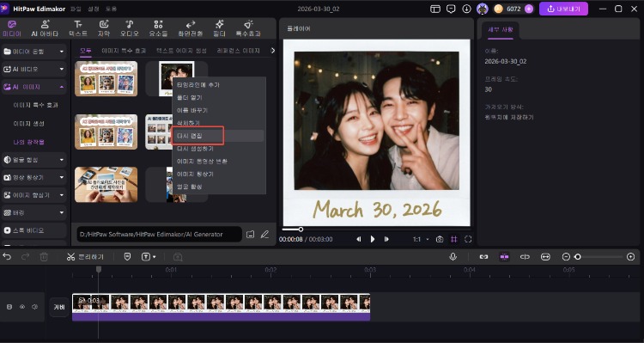Open the 오디오 audio module
This screenshot has width=644, height=343.
[x=130, y=28]
